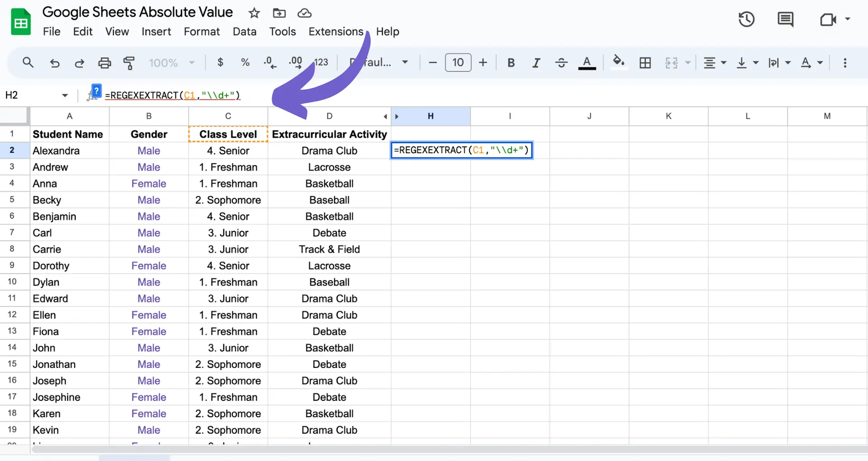The height and width of the screenshot is (461, 868).
Task: Toggle italic formatting
Action: 536,63
